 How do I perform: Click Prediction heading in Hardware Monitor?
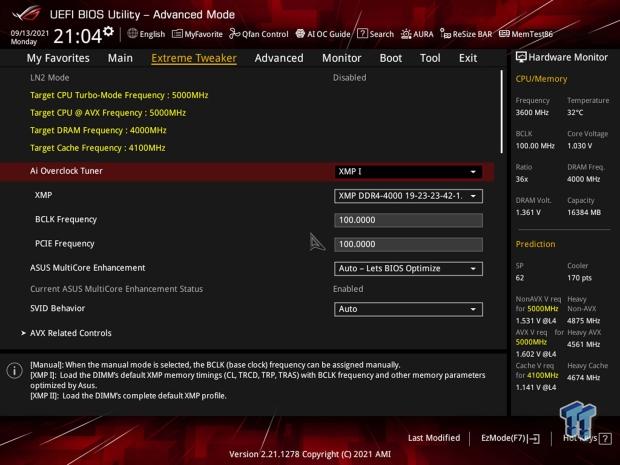point(535,244)
